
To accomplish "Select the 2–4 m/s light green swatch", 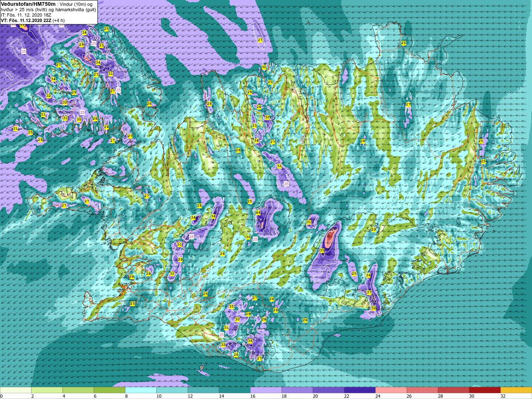I will [47, 390].
